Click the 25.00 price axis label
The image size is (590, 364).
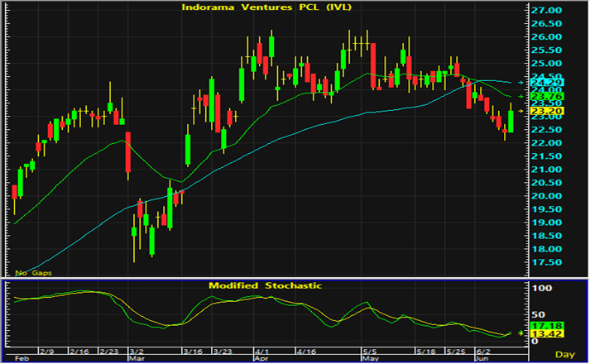click(x=546, y=63)
